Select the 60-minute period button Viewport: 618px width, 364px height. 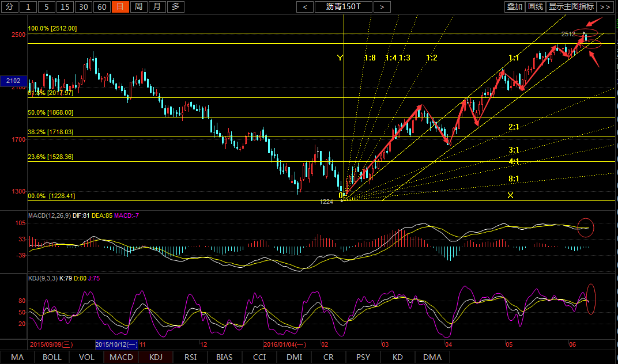(101, 7)
